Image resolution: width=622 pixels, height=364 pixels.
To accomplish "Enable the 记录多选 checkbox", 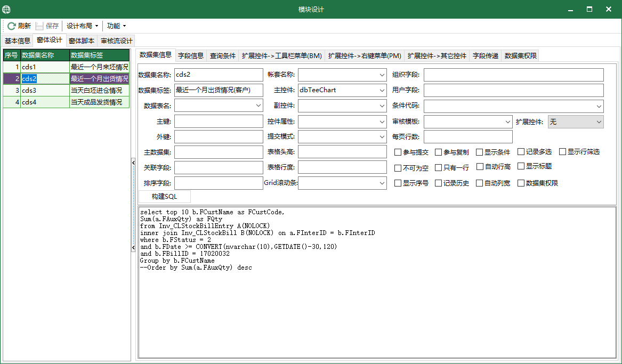I will click(521, 152).
